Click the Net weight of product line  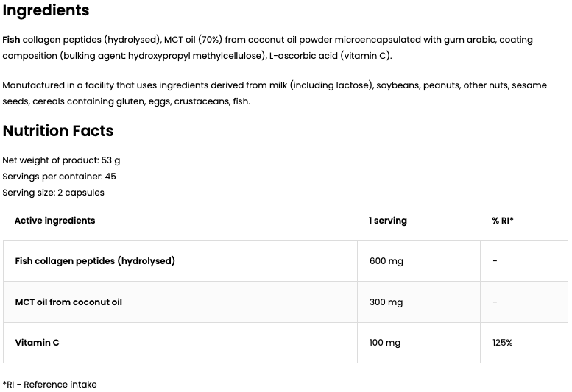[x=61, y=160]
